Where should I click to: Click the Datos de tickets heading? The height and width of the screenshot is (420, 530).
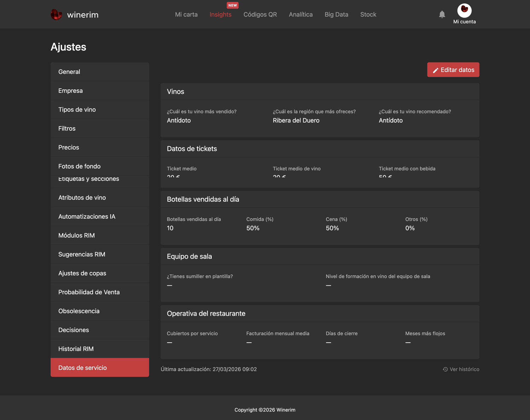[x=192, y=149]
